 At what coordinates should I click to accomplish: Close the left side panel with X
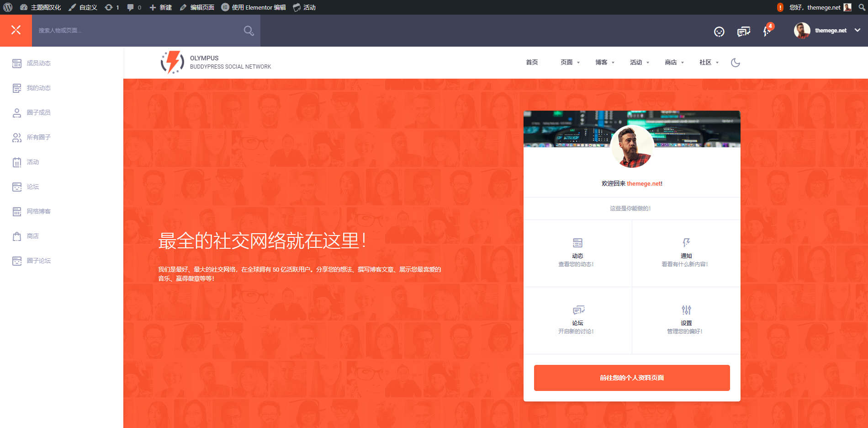pos(16,30)
